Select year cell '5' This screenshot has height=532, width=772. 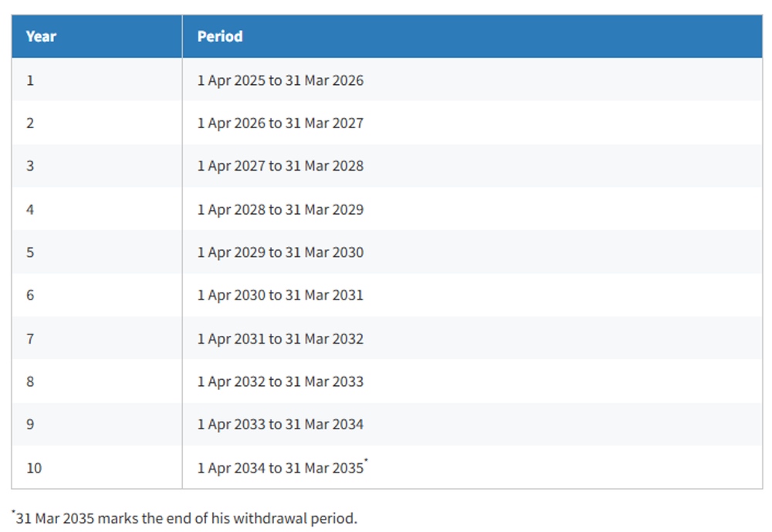97,252
